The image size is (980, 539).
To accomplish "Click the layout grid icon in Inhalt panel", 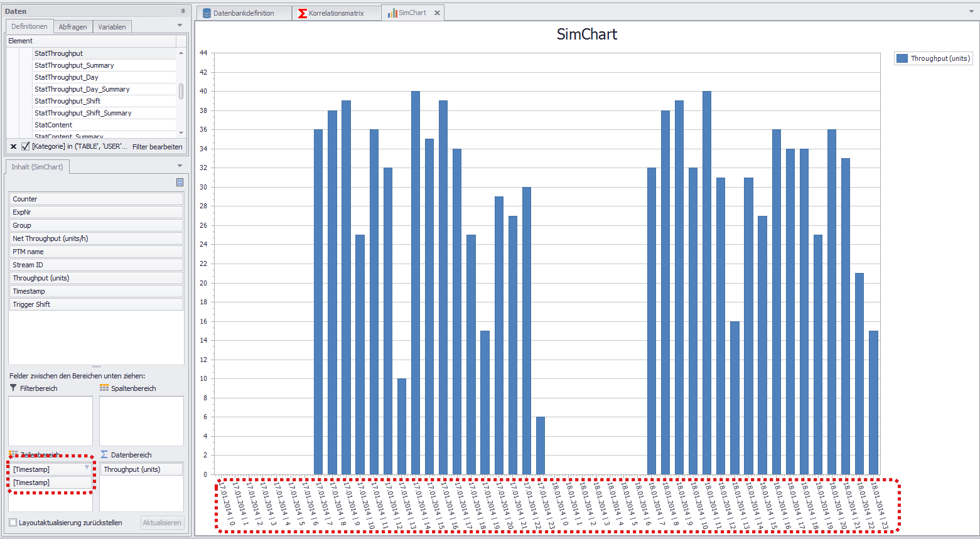I will 180,182.
